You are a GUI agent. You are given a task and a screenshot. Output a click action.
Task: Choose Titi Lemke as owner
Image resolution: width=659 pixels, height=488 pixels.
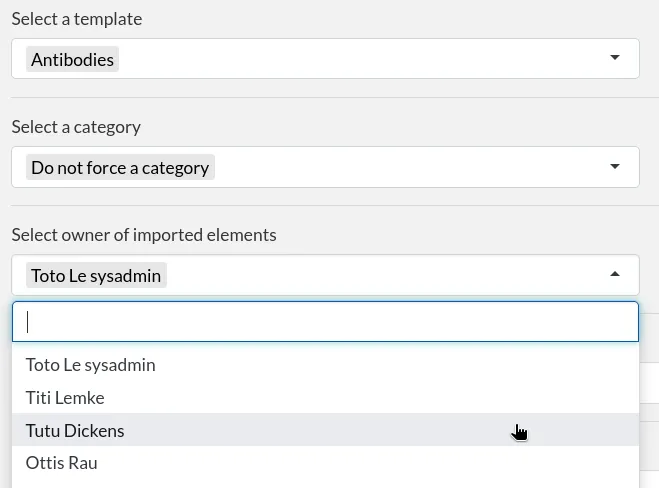[x=325, y=398]
